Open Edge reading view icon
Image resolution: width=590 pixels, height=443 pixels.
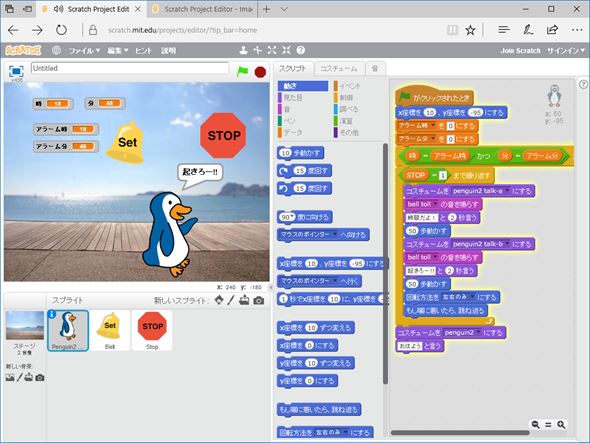pos(452,30)
